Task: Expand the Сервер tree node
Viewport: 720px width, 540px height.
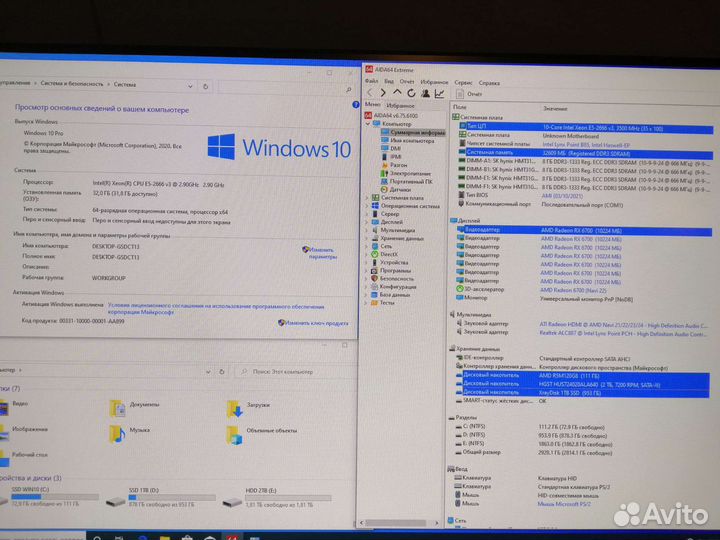Action: point(367,214)
